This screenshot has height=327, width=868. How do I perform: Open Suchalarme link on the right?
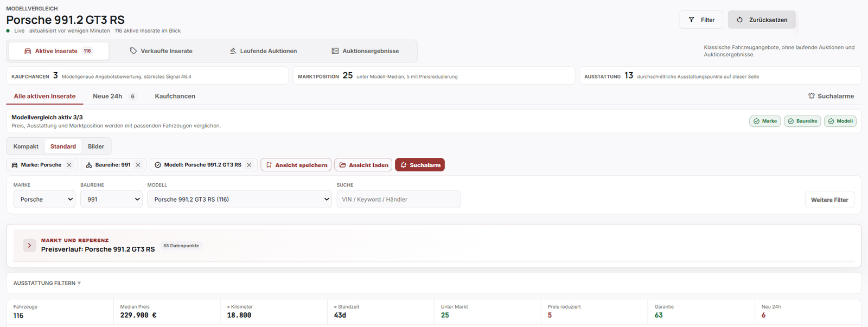(x=831, y=96)
